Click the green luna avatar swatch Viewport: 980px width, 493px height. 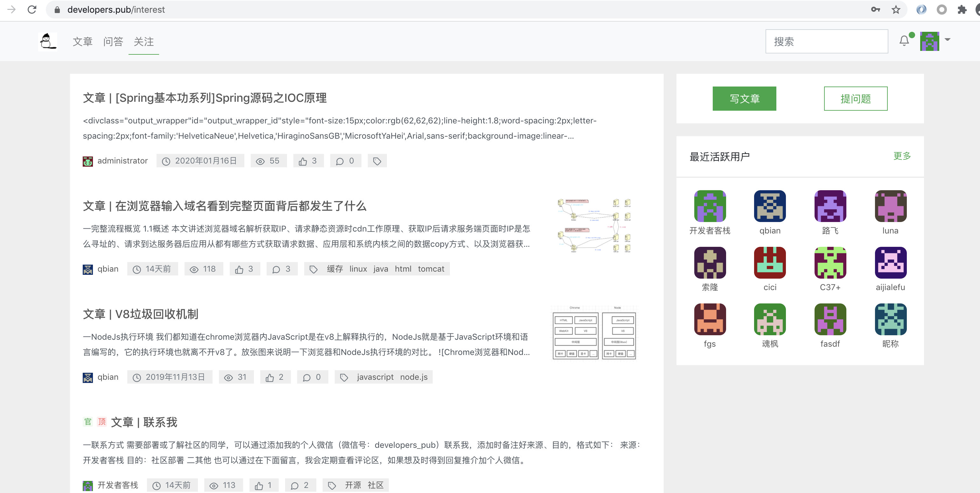pyautogui.click(x=890, y=206)
